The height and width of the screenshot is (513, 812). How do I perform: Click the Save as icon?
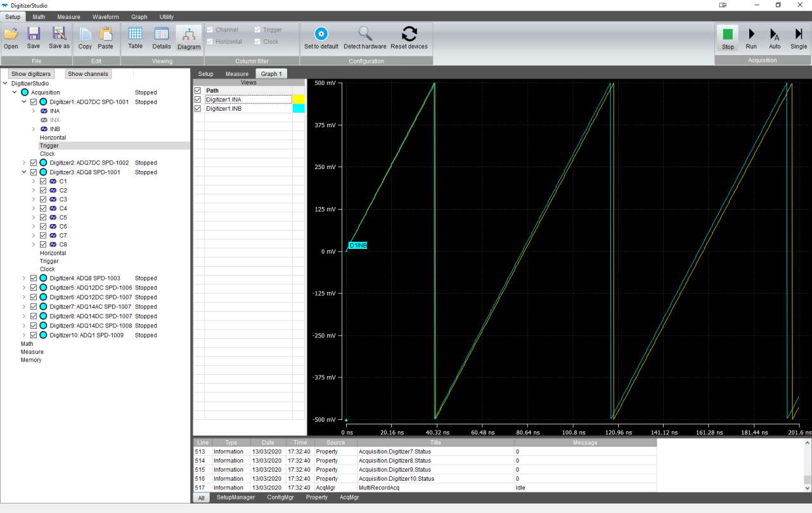point(59,34)
